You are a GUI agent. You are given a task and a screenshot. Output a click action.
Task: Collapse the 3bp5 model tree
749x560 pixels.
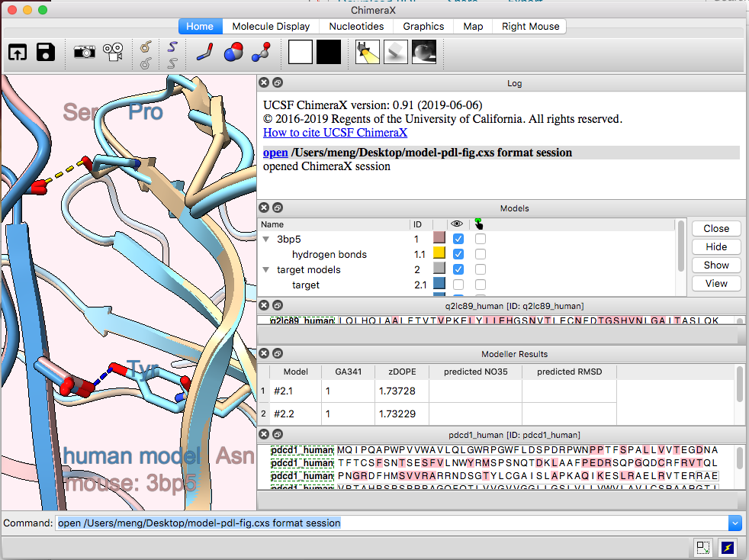pyautogui.click(x=266, y=240)
